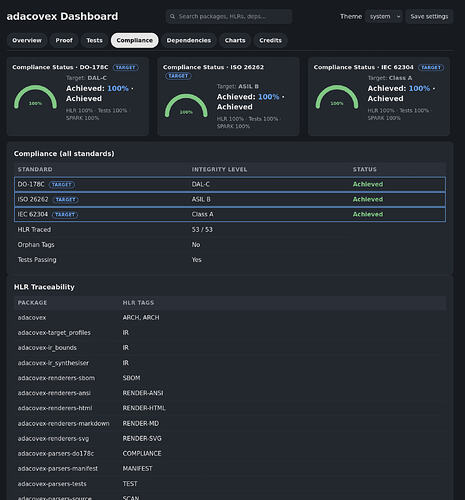Screen dimensions: 465x500
Task: Focus the Search packages input field
Action: point(229,16)
